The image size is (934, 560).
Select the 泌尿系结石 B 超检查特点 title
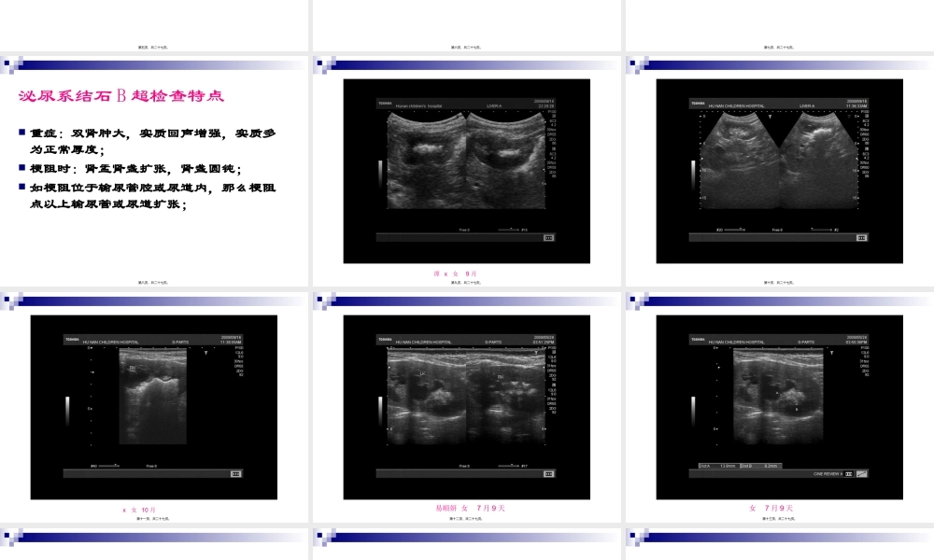click(121, 96)
